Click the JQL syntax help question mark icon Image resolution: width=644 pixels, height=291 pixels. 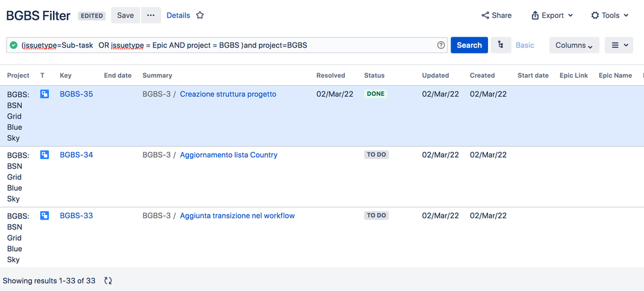(x=441, y=45)
